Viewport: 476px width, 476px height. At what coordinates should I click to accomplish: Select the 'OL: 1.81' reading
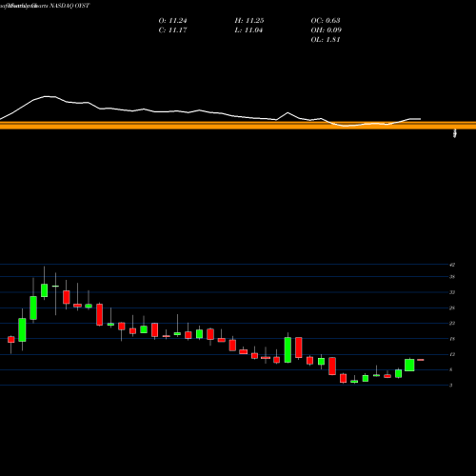coord(326,40)
